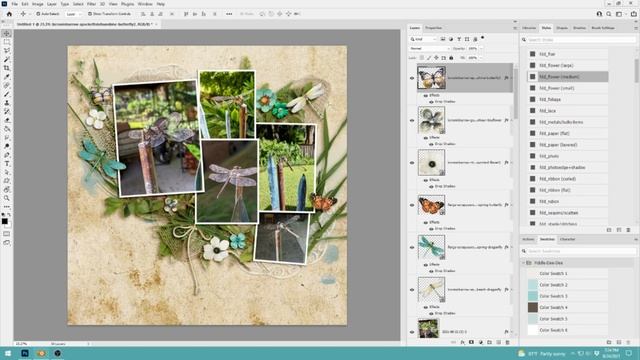Viewport: 640px width, 360px height.
Task: Filter layers by type (T) icon
Action: click(x=459, y=39)
